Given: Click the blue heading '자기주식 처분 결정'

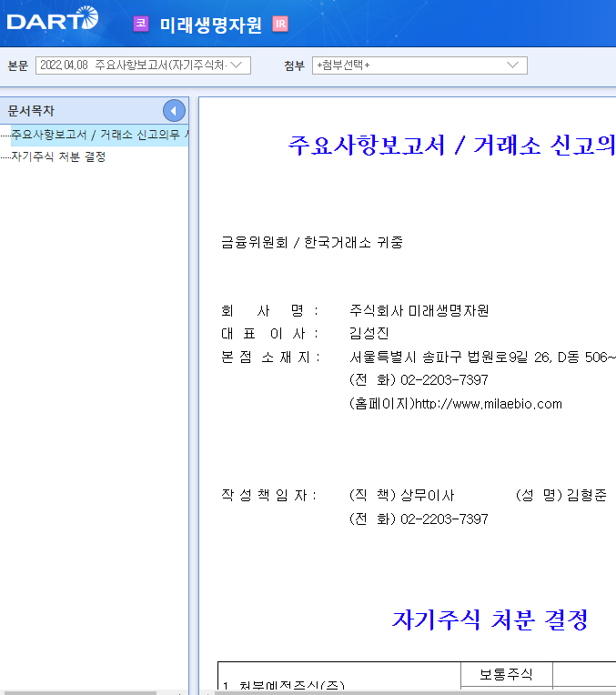Looking at the screenshot, I should pos(490,619).
